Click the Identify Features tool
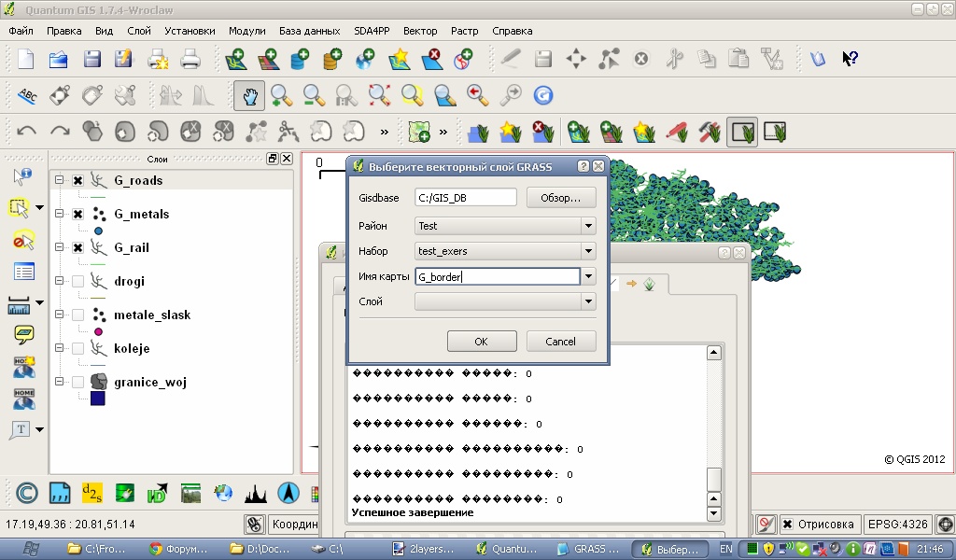This screenshot has width=956, height=560. pyautogui.click(x=23, y=176)
